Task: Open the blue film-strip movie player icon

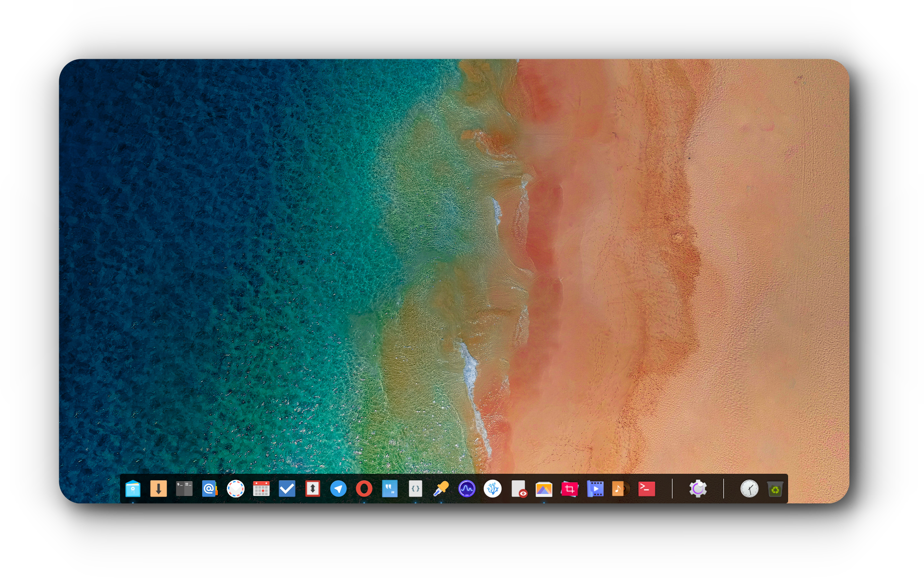Action: [595, 489]
